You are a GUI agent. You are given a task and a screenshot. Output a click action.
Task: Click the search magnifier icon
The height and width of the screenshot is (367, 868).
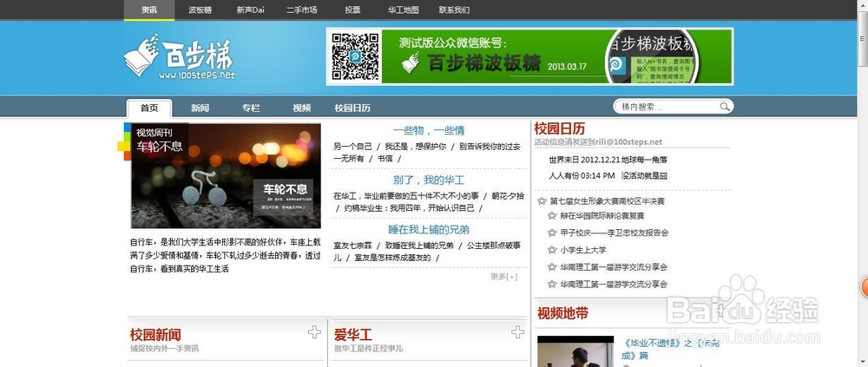pyautogui.click(x=724, y=107)
